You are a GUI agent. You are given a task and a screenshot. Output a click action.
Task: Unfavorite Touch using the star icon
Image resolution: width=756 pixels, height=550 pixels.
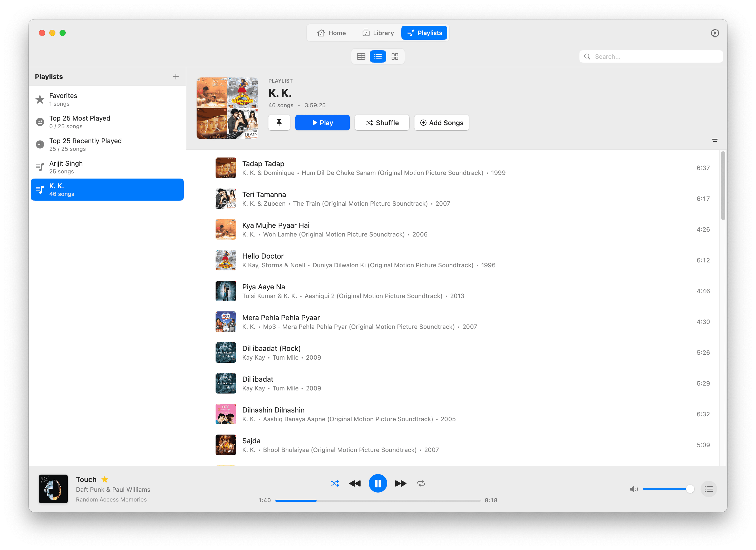(105, 479)
